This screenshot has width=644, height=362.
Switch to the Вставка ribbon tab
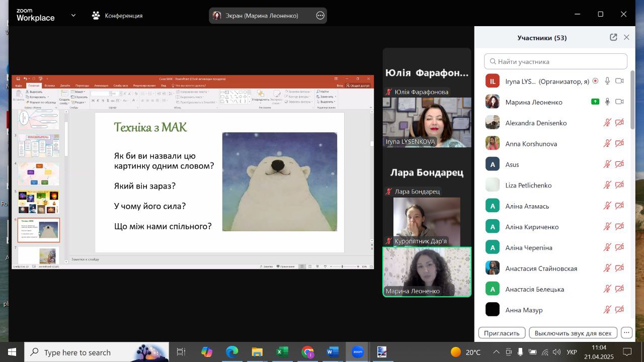(x=49, y=85)
